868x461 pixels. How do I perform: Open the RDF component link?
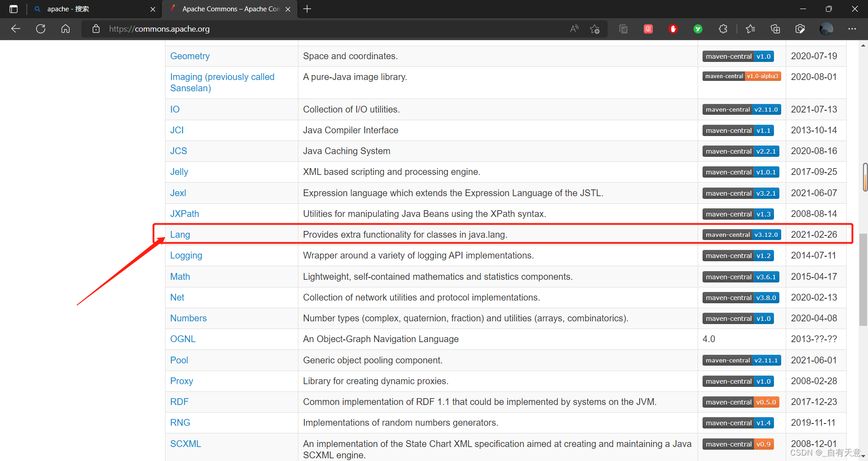coord(179,402)
